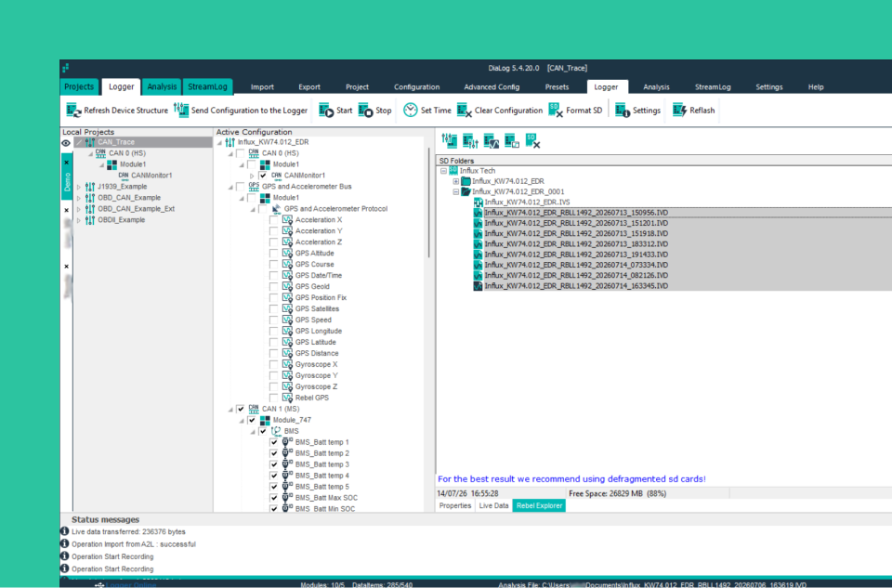
Task: Click the Influx Tech SD card icon
Action: 453,171
